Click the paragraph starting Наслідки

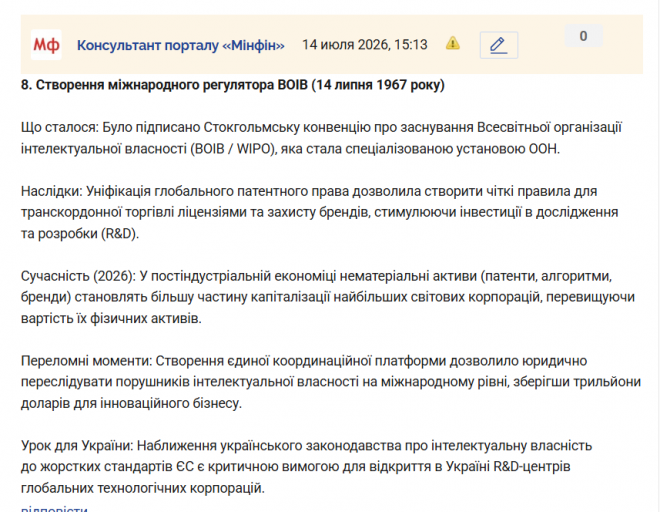tap(320, 212)
